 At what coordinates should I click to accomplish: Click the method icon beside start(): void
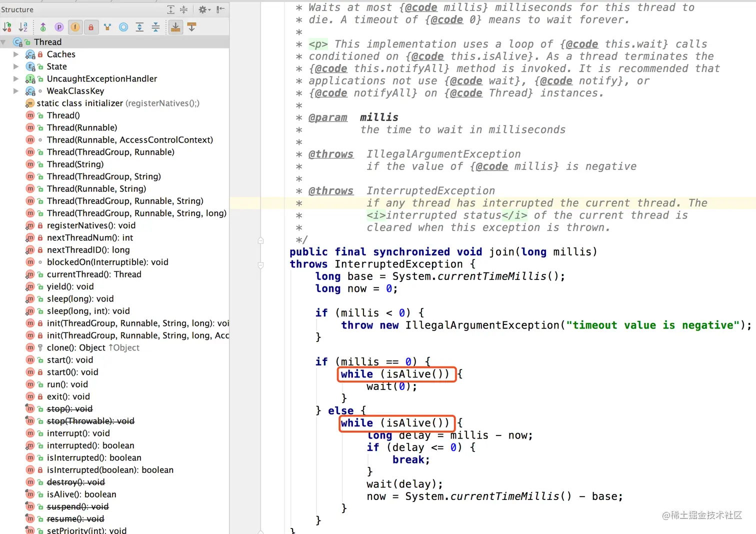click(x=30, y=360)
